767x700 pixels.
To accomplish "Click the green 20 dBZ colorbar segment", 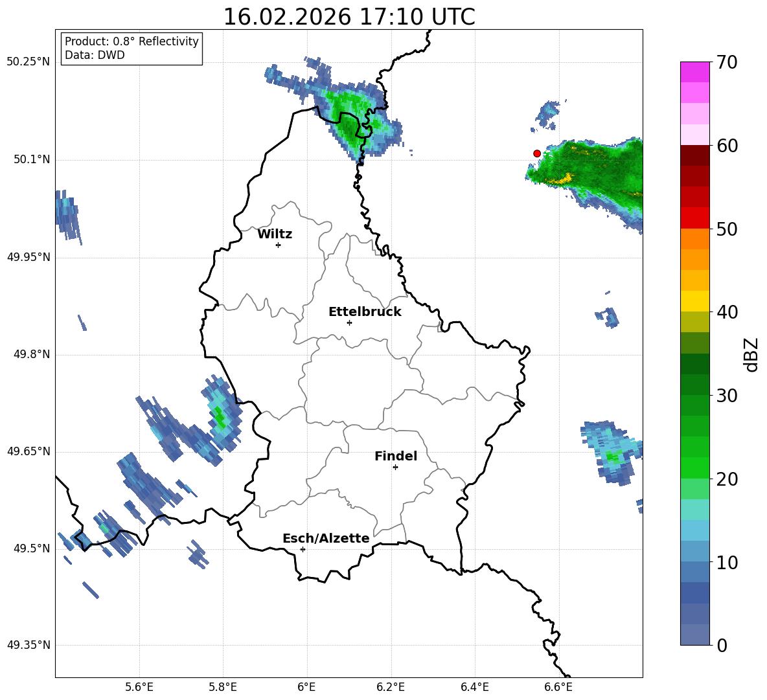I will tap(694, 468).
